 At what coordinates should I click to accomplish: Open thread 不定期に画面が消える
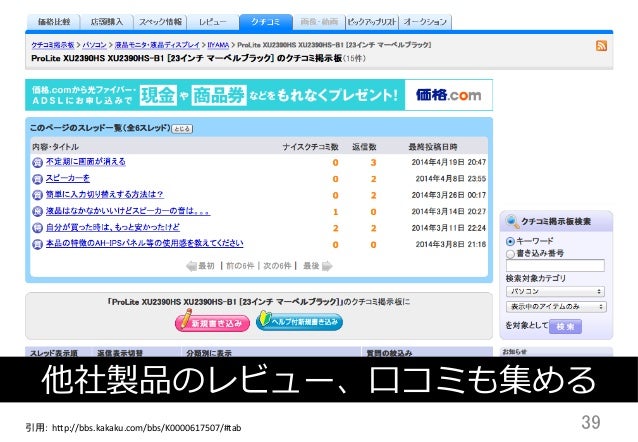(x=85, y=162)
